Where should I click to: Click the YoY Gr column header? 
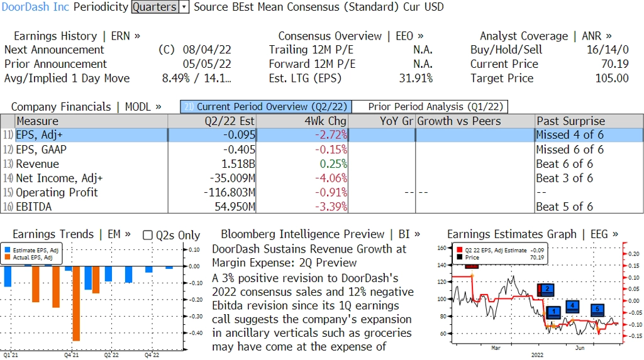pos(382,121)
